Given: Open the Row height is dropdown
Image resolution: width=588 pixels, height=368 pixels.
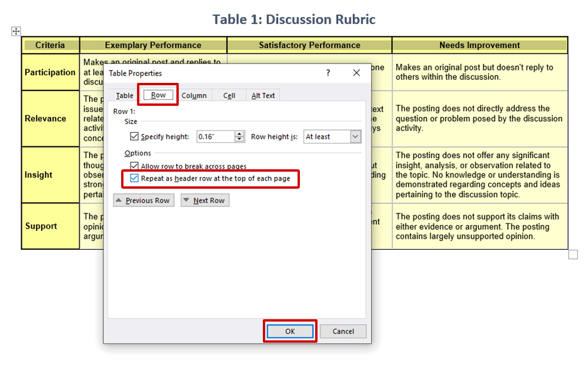Looking at the screenshot, I should click(355, 136).
